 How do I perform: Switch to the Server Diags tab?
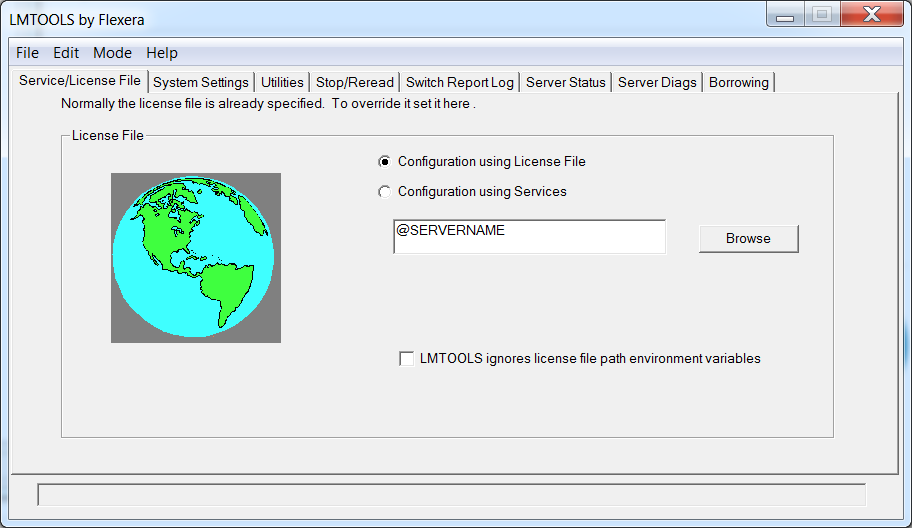pos(657,83)
